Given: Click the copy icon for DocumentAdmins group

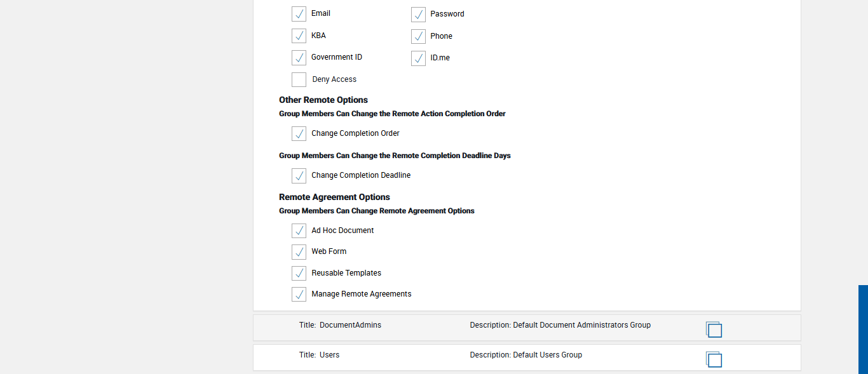Looking at the screenshot, I should click(714, 329).
